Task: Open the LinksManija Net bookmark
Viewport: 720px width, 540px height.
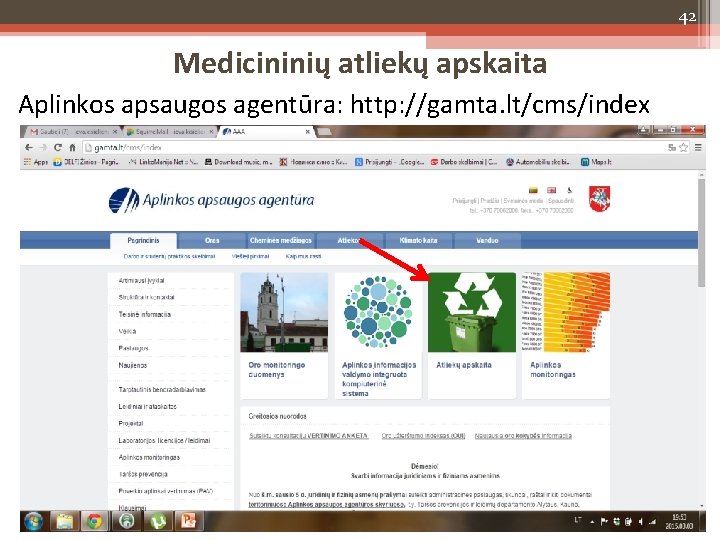Action: click(x=163, y=162)
